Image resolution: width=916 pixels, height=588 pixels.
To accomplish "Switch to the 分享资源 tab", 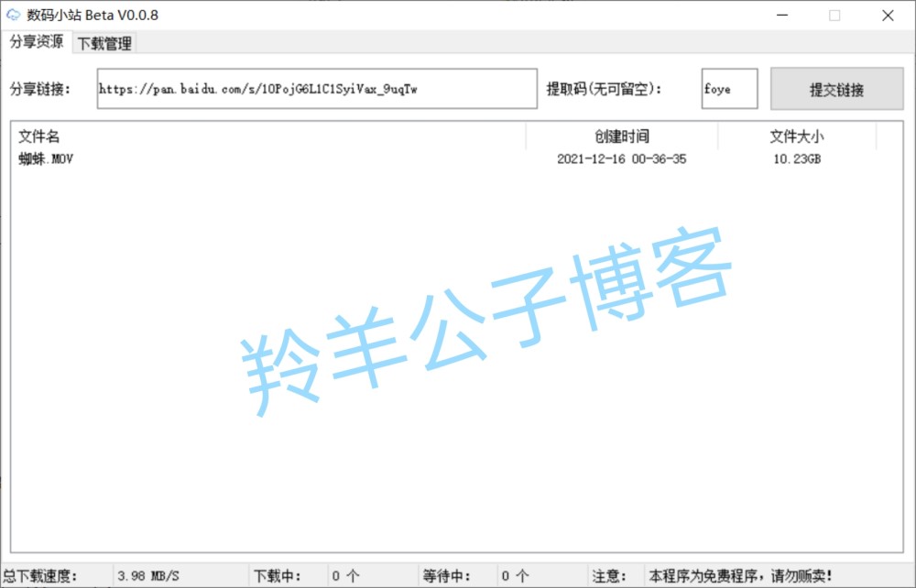I will (37, 41).
